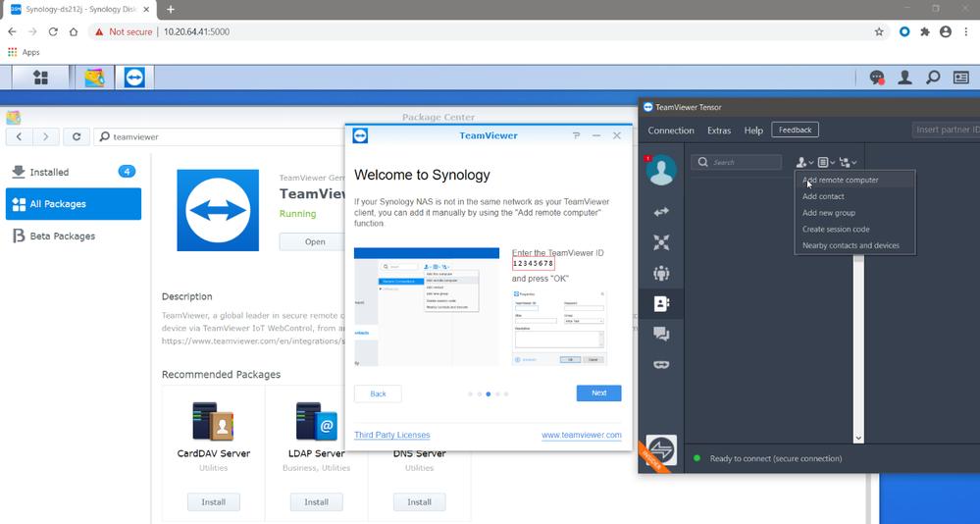Image resolution: width=980 pixels, height=524 pixels.
Task: Select the Synology DiskStation browser tab
Action: point(79,10)
